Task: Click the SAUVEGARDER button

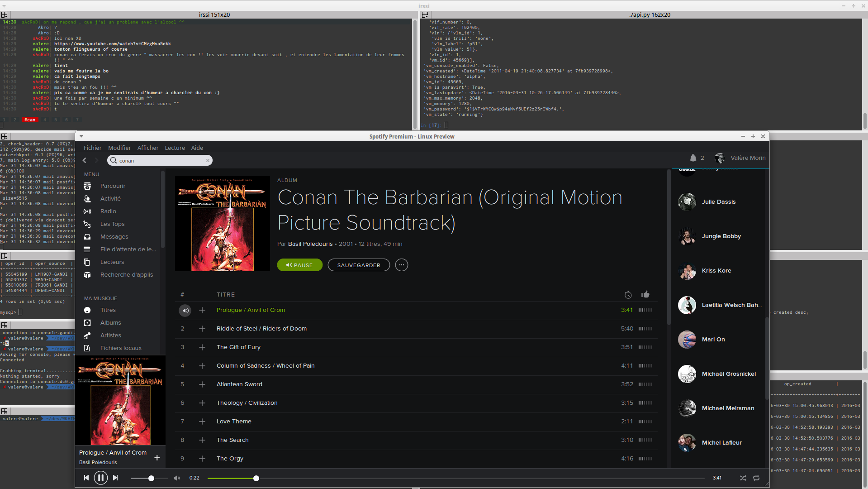Action: tap(359, 265)
